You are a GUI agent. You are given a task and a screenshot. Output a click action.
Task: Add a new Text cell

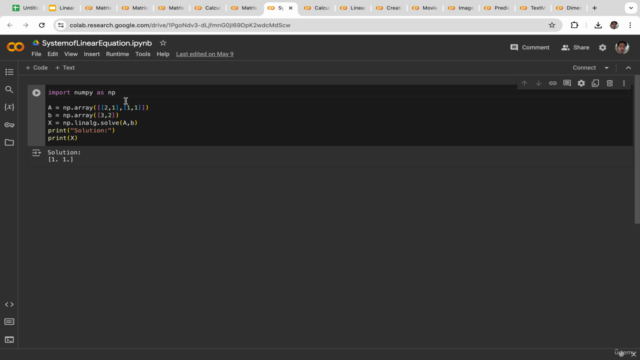pyautogui.click(x=65, y=68)
